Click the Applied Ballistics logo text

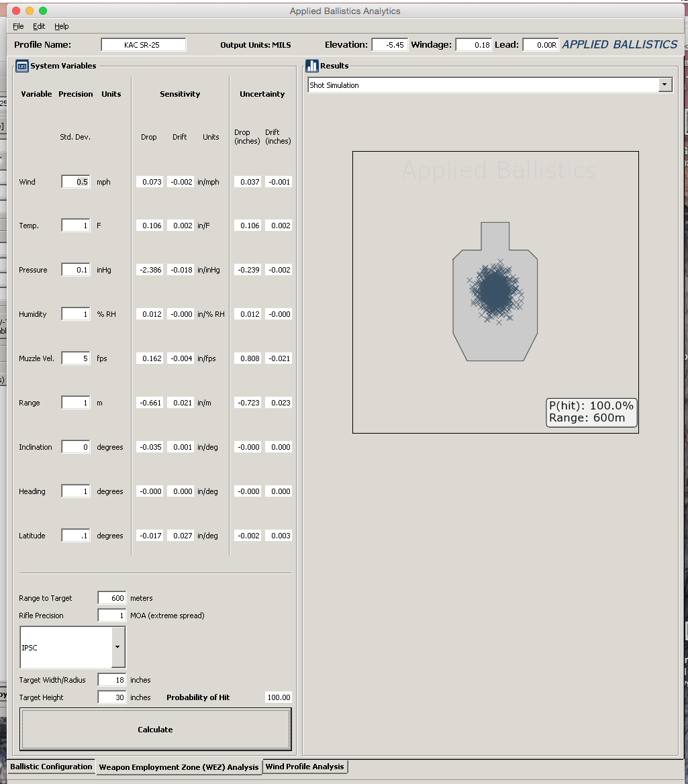[x=620, y=44]
